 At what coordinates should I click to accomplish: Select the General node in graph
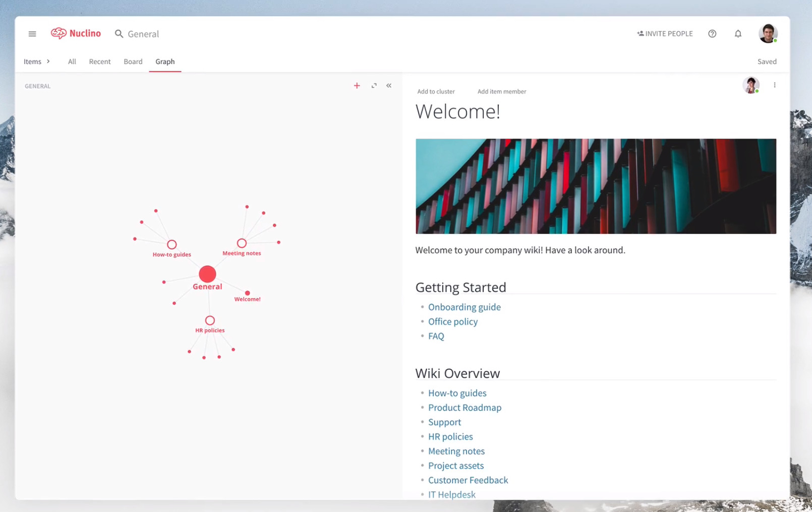coord(207,274)
